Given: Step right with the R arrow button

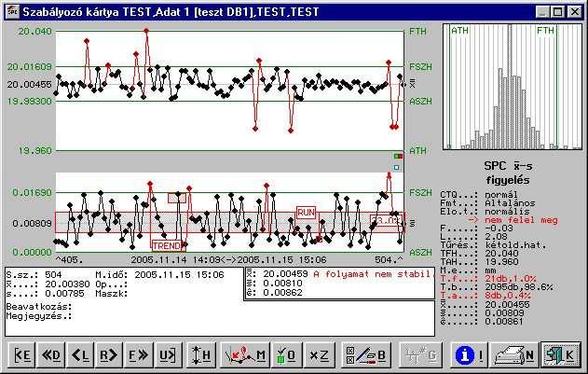Looking at the screenshot, I should point(109,354).
